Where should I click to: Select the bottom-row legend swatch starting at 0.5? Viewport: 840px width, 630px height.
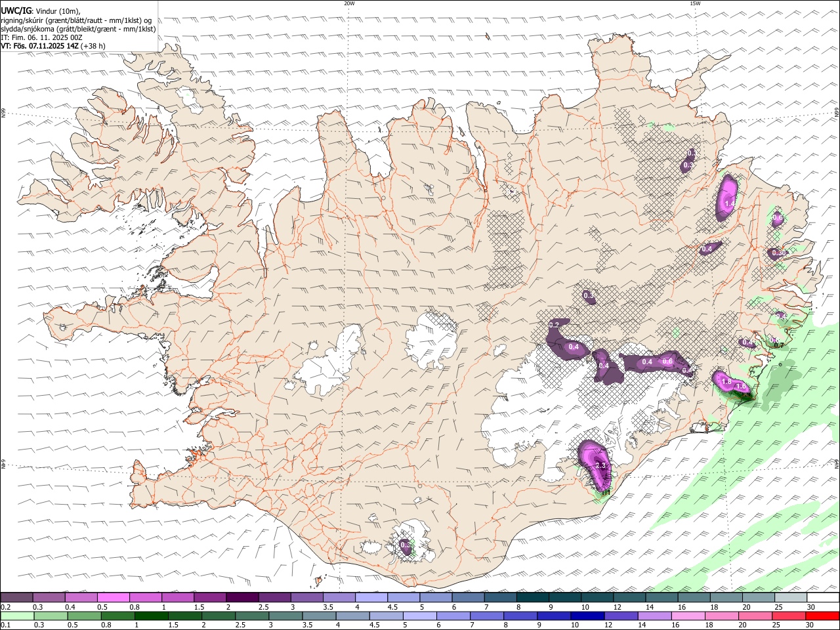click(x=84, y=616)
